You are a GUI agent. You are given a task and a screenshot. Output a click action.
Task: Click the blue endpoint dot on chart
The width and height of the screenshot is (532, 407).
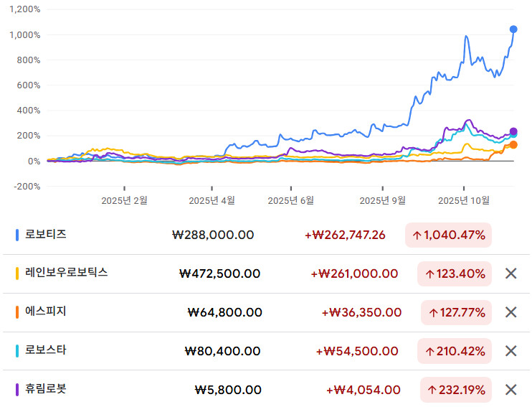pos(513,29)
